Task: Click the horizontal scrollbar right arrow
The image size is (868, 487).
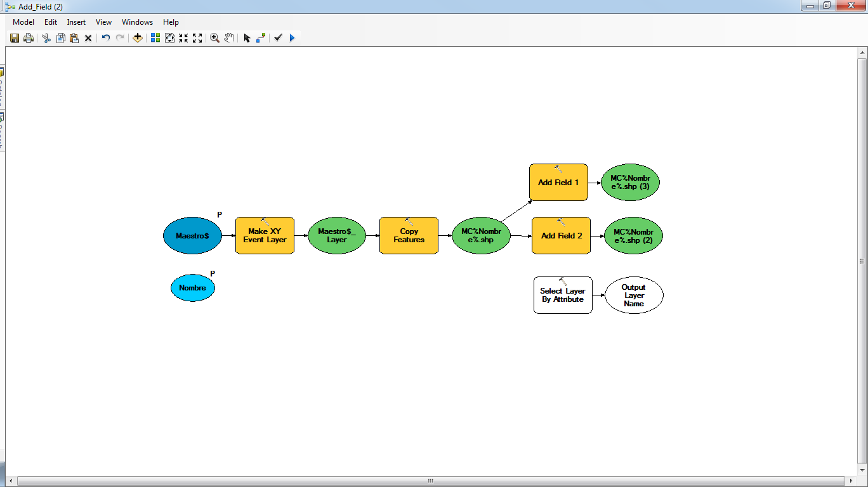Action: (x=852, y=481)
